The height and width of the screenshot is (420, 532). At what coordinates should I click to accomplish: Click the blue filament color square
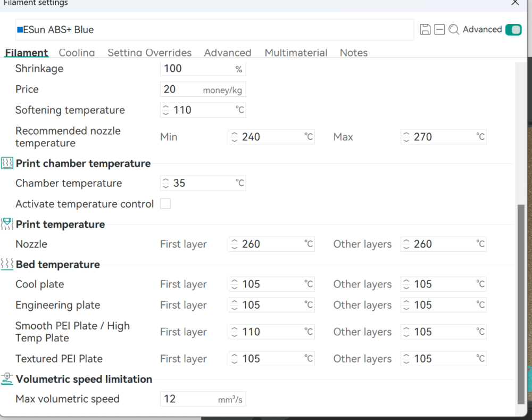20,30
